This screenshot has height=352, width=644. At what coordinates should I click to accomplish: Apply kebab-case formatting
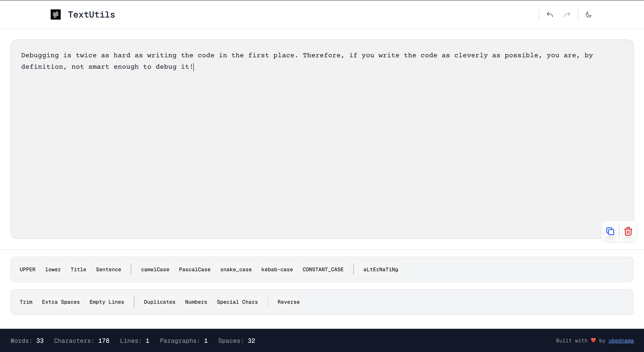pyautogui.click(x=277, y=269)
